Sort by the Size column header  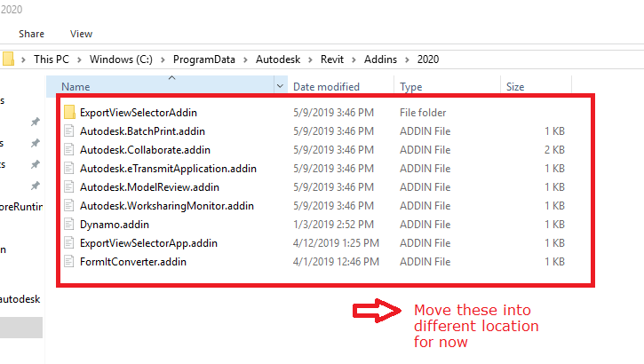(515, 87)
